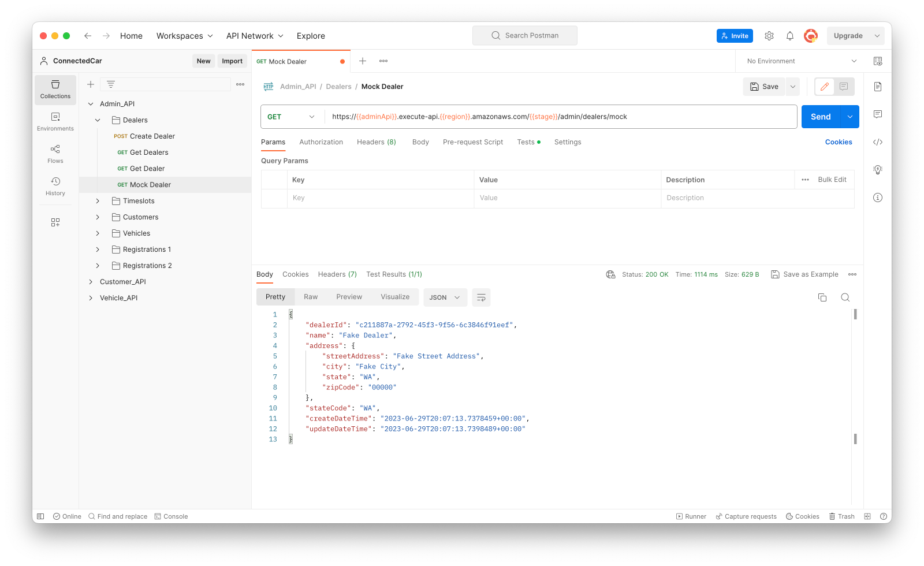Viewport: 924px width, 566px height.
Task: Click the forward navigation arrow
Action: 106,36
